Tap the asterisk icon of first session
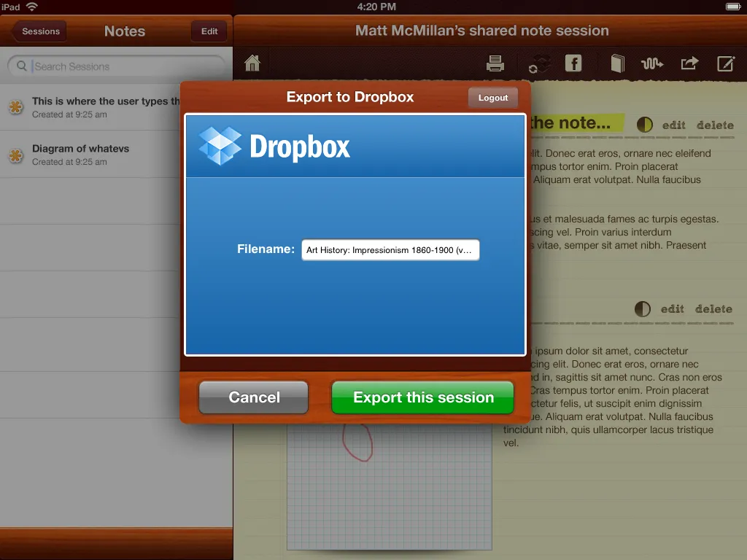The height and width of the screenshot is (560, 747). coord(16,107)
